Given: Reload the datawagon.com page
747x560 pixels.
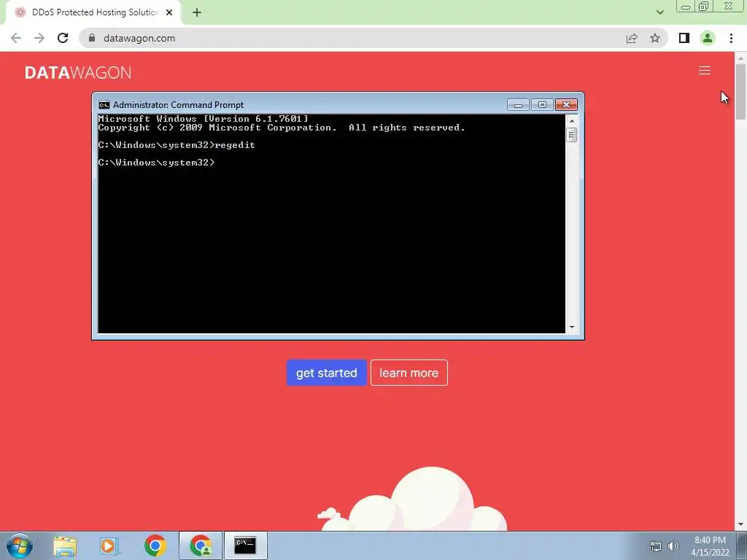Looking at the screenshot, I should (63, 38).
